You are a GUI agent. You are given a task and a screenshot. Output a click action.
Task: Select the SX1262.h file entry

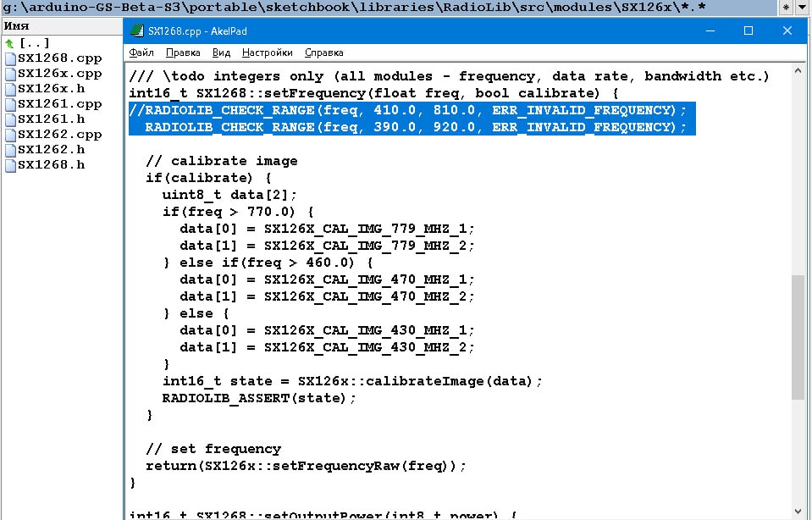51,150
